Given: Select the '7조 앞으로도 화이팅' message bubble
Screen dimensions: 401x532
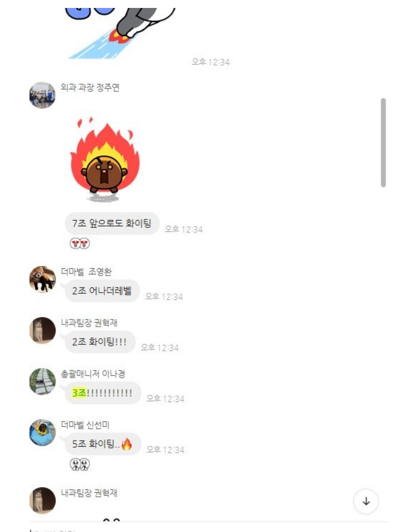Looking at the screenshot, I should click(112, 223).
